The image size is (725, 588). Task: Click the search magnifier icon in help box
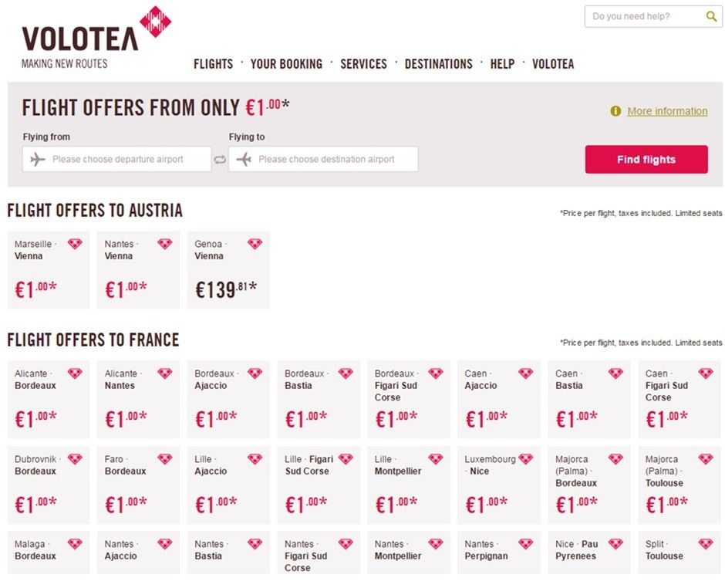tap(711, 17)
